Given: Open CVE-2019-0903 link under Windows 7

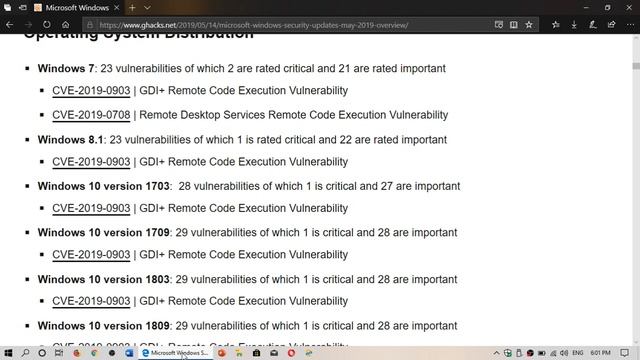Looking at the screenshot, I should click(91, 91).
